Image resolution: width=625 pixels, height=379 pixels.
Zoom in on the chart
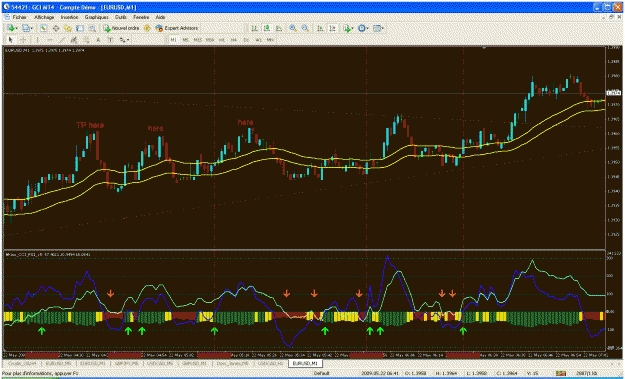point(293,28)
